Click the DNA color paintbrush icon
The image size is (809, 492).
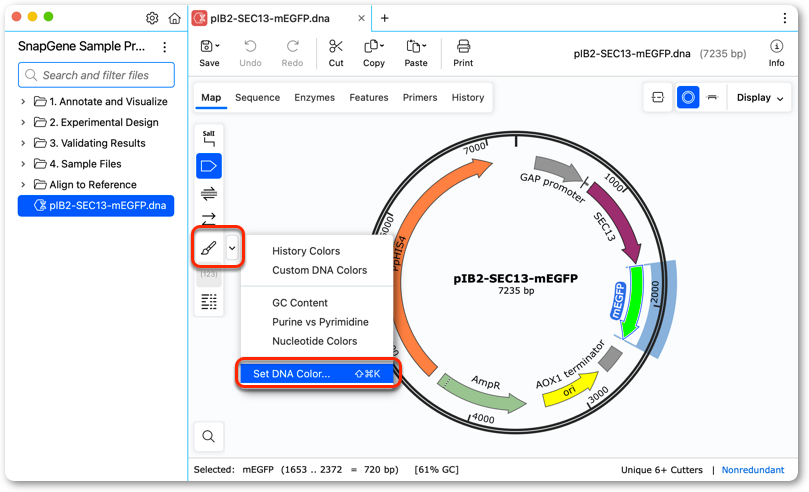tap(209, 248)
